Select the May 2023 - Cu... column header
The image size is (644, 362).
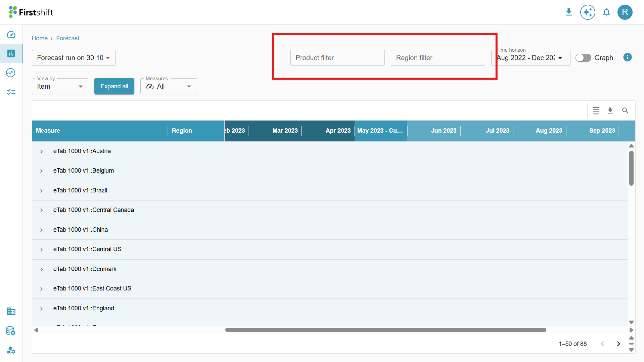tap(381, 131)
